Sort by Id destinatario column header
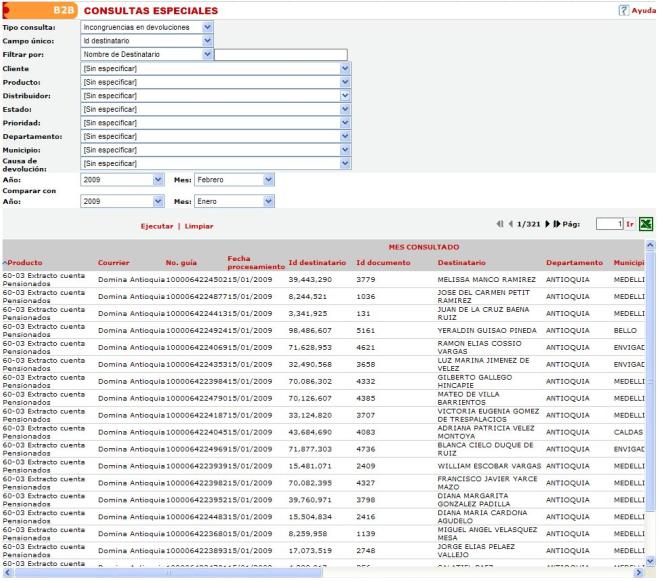Image resolution: width=658 pixels, height=581 pixels. coord(317,263)
